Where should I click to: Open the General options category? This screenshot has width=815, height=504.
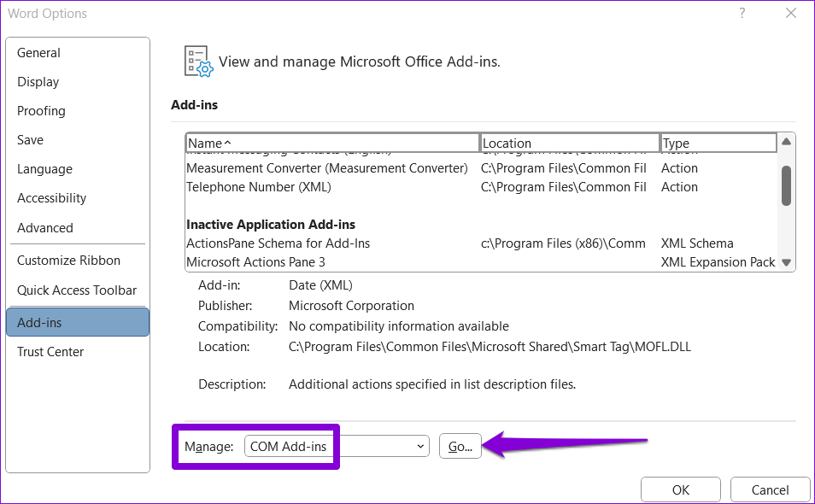point(38,53)
